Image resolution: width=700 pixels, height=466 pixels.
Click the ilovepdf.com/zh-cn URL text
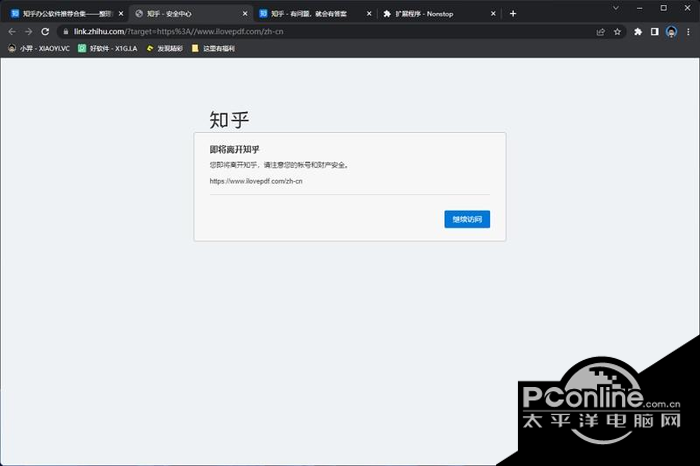[x=256, y=181]
